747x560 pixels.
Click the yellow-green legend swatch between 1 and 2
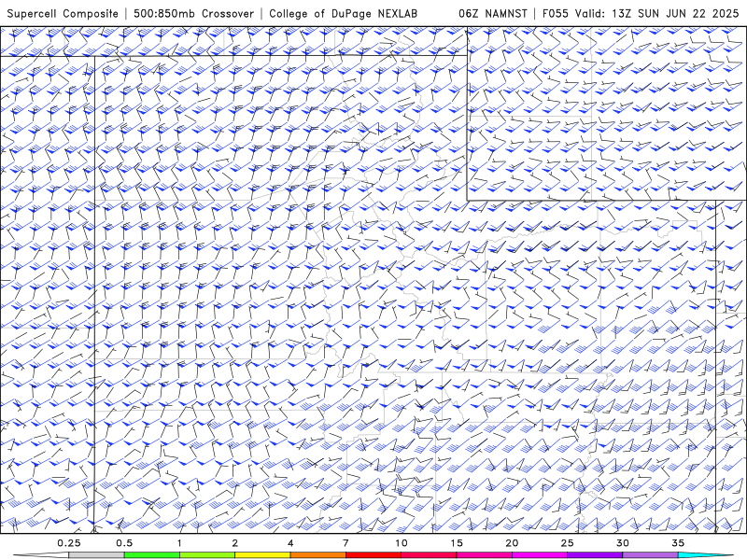[207, 555]
